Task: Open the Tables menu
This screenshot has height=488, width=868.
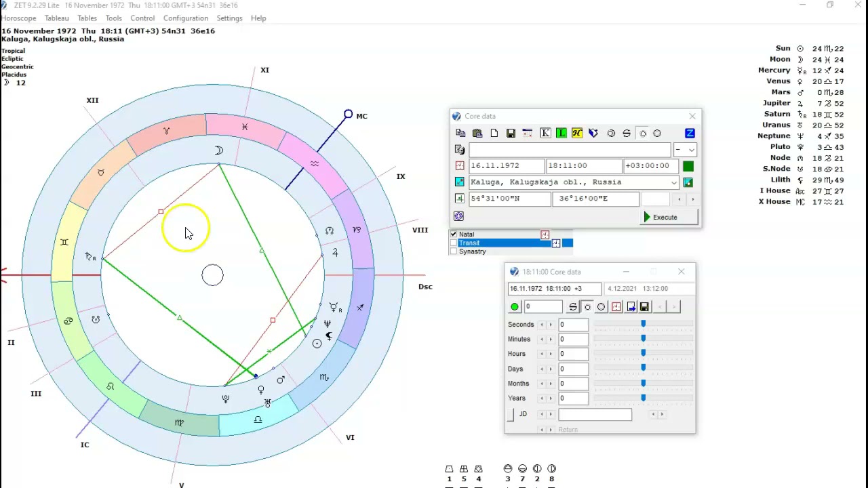Action: (x=87, y=18)
